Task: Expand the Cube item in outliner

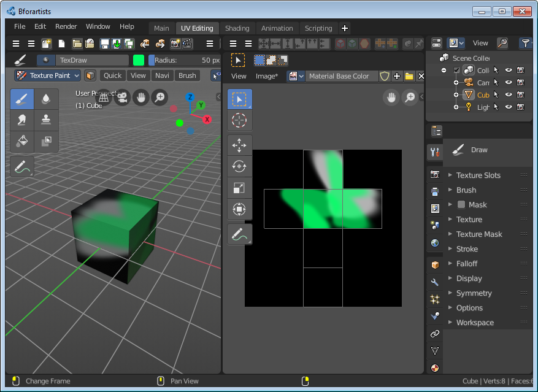Action: (456, 94)
